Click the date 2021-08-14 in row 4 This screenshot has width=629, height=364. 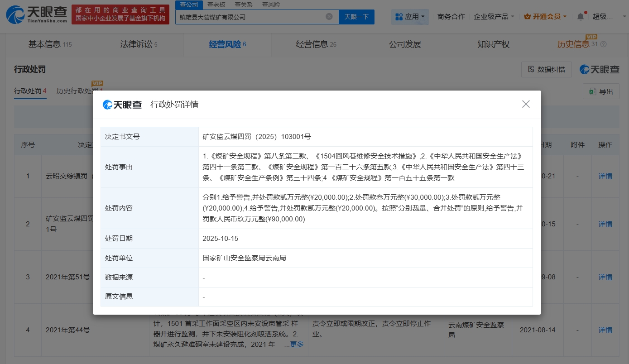pyautogui.click(x=537, y=330)
